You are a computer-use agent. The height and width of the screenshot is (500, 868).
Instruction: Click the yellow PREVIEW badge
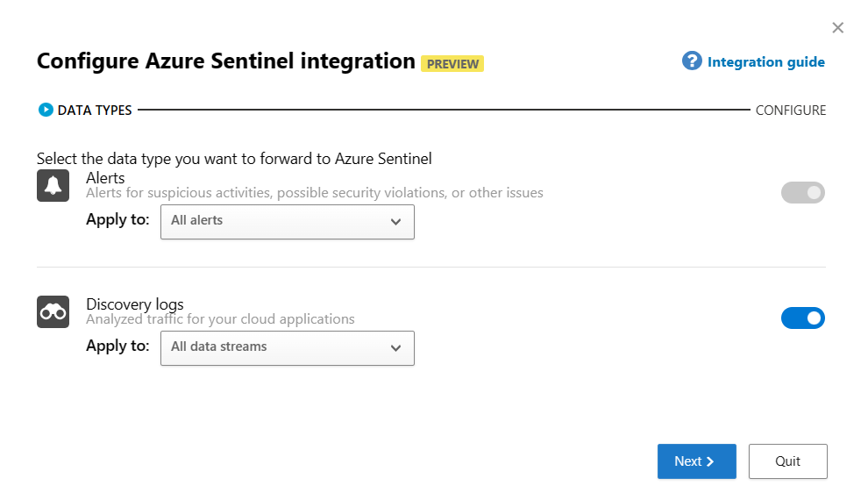tap(452, 64)
